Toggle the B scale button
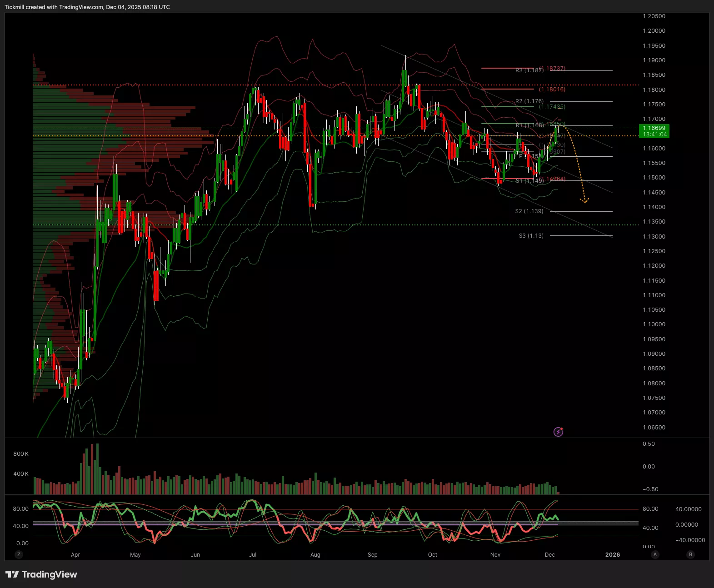The width and height of the screenshot is (714, 588). (690, 554)
